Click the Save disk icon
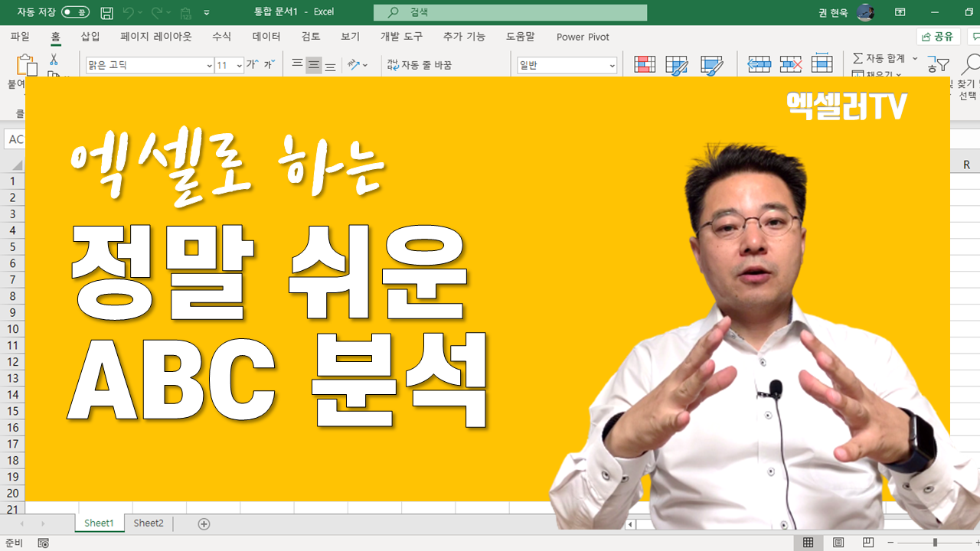This screenshot has height=551, width=980. point(107,12)
